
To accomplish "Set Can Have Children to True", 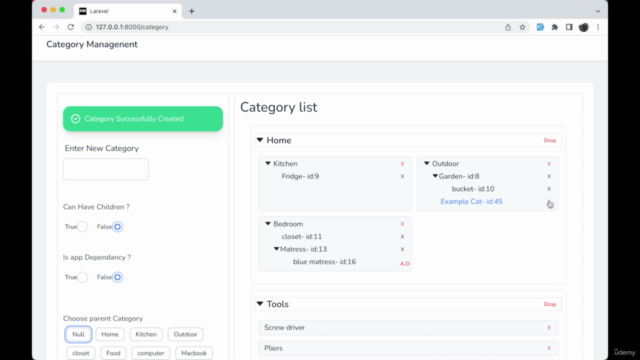I will (x=82, y=227).
